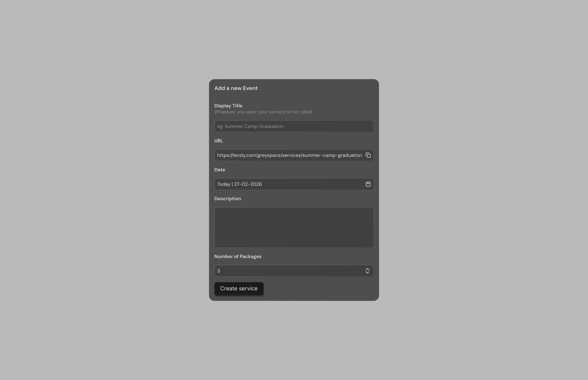Open the Date field showing 27-02-2026

click(284, 184)
